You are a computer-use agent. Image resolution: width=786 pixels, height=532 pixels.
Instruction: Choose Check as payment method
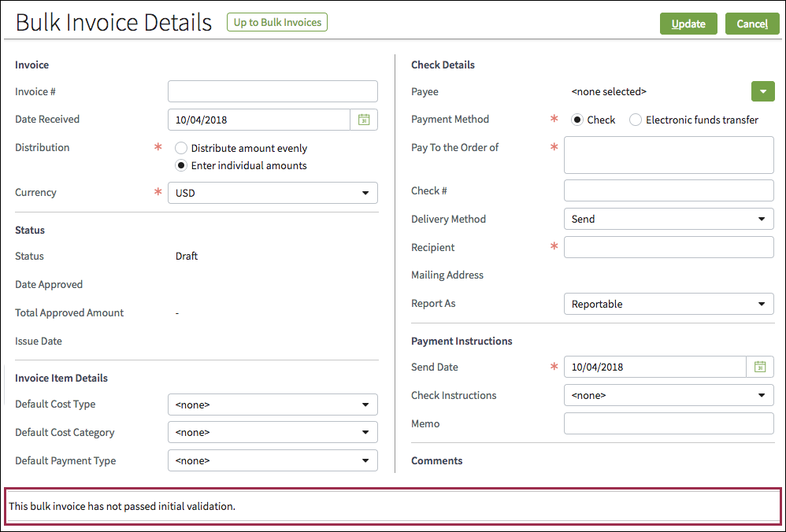577,120
